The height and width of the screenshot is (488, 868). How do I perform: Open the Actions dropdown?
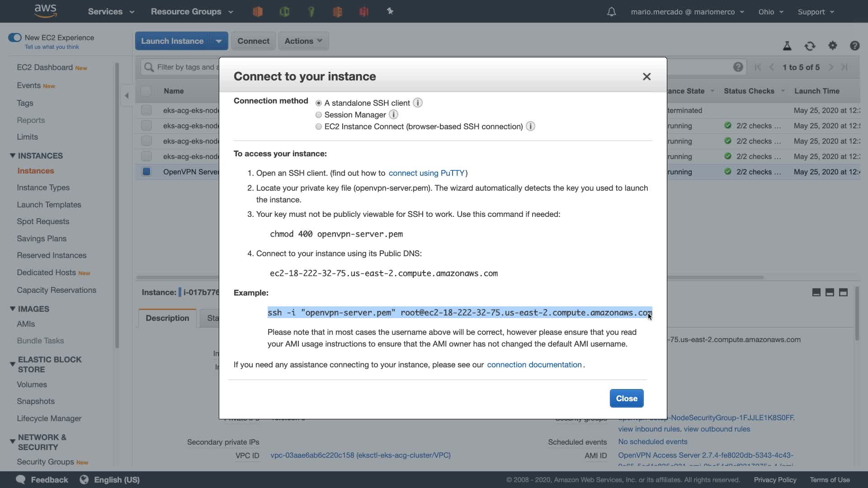pos(303,41)
